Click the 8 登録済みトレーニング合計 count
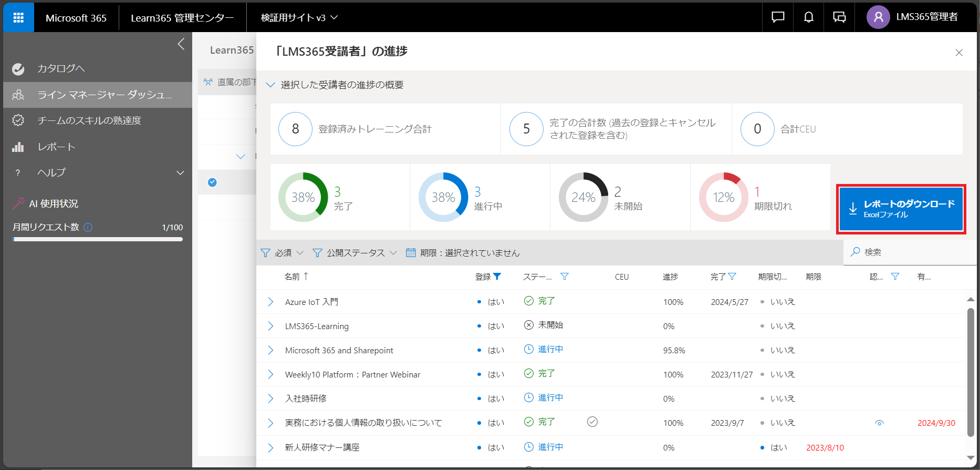980x470 pixels. (x=295, y=129)
